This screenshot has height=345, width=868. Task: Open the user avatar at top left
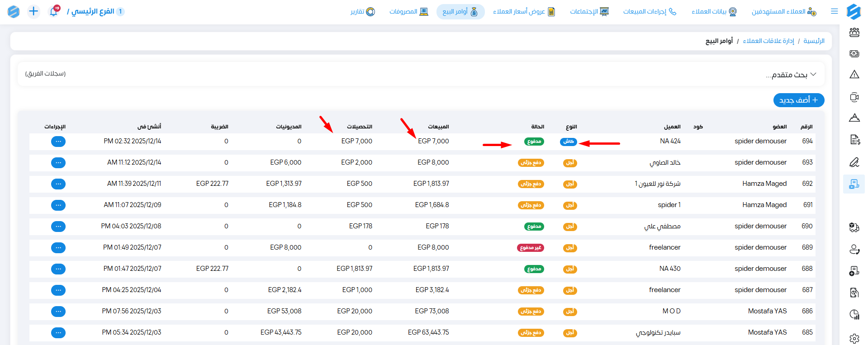(14, 11)
